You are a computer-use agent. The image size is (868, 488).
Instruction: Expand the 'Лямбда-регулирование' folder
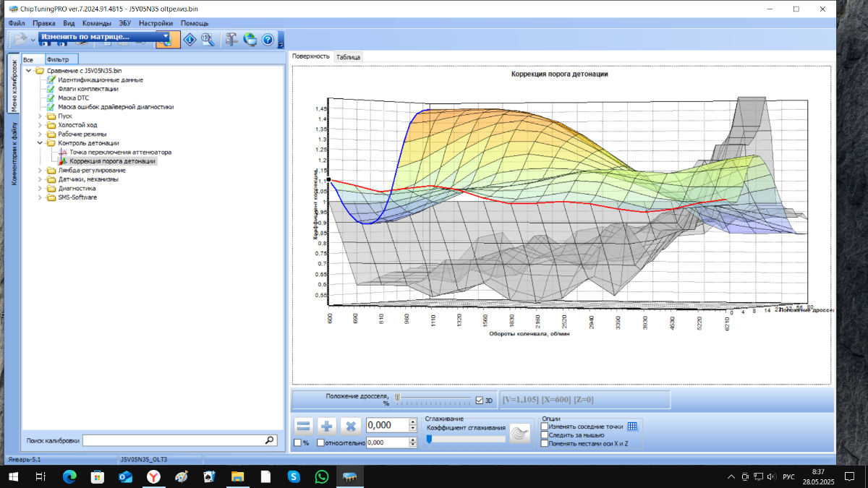coord(41,171)
